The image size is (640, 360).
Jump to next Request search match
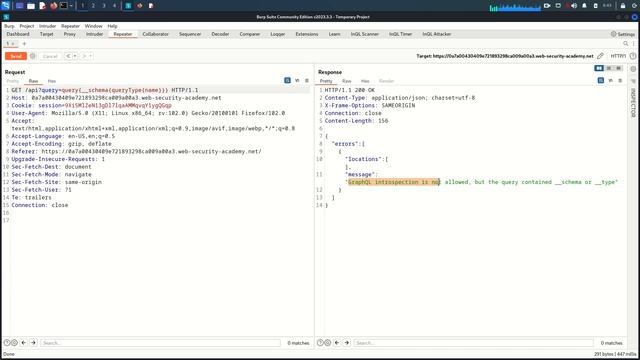pos(33,343)
